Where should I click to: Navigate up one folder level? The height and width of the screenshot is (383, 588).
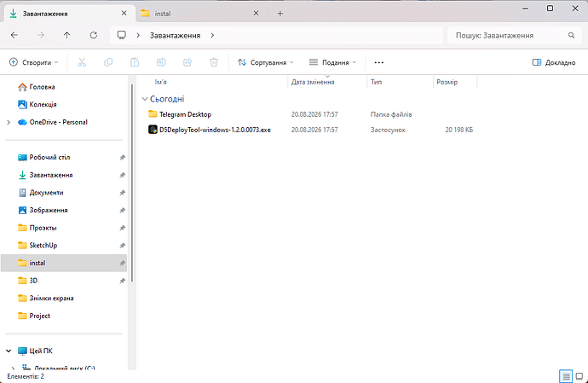pyautogui.click(x=66, y=35)
